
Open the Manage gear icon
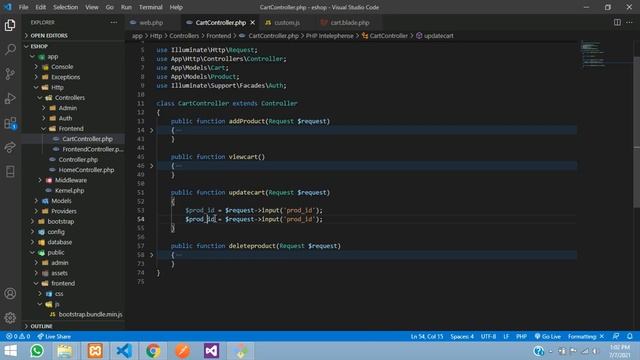point(10,318)
